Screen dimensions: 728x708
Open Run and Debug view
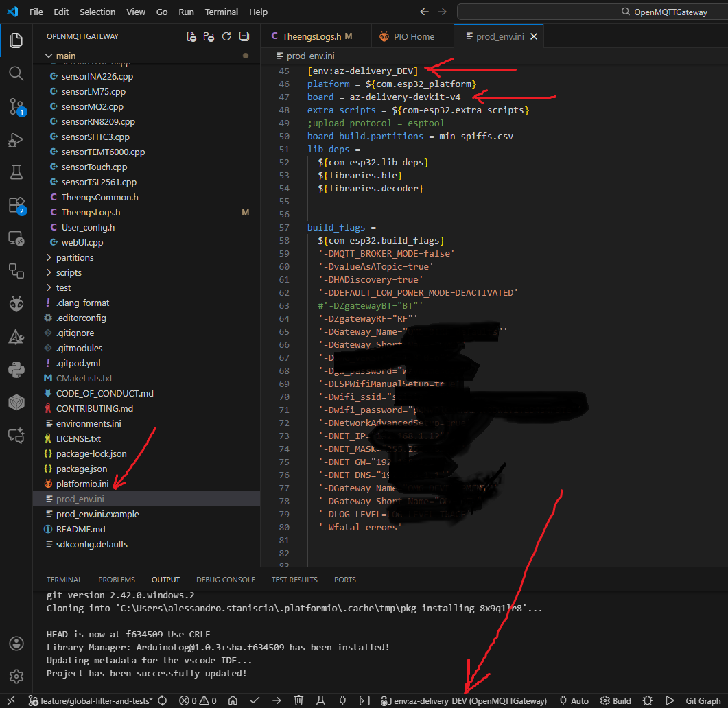pos(16,140)
